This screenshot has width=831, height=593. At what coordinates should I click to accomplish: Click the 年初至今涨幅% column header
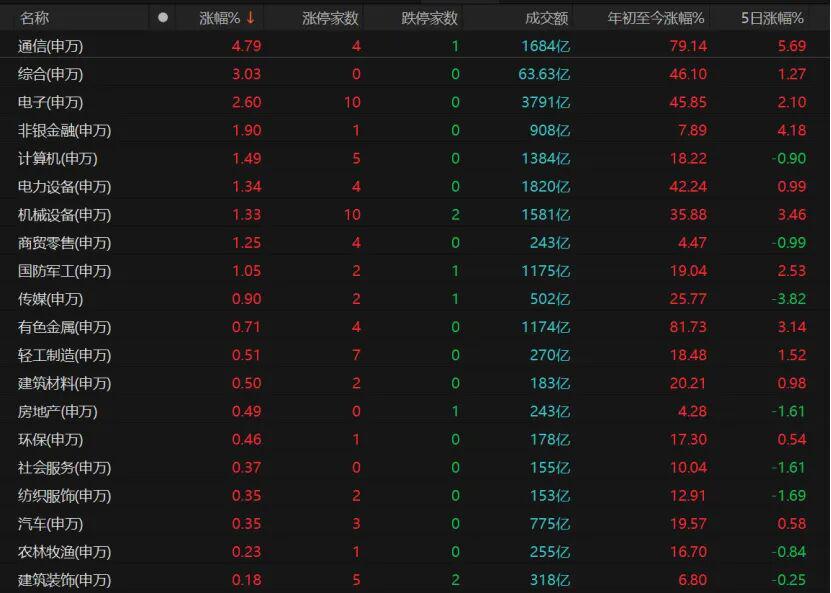coord(656,18)
